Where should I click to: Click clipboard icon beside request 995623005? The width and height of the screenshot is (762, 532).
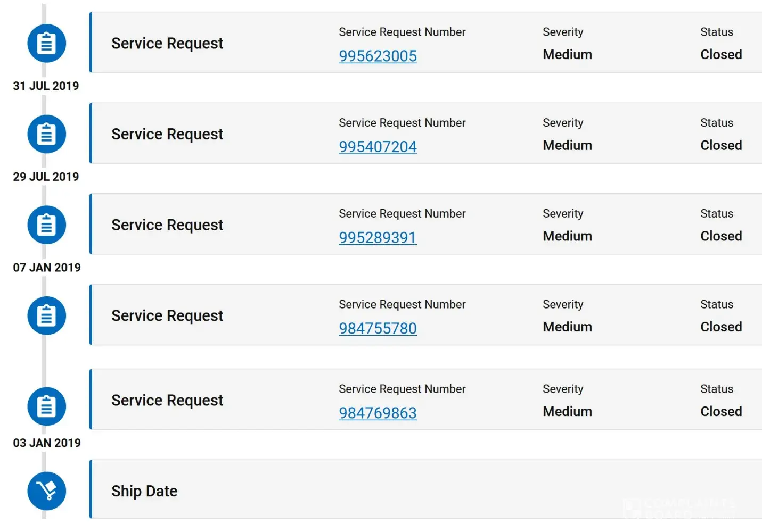(x=47, y=43)
